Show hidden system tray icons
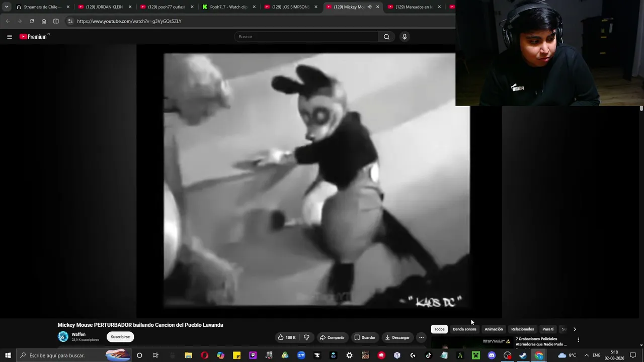Screen dimensions: 644x362 (586, 355)
